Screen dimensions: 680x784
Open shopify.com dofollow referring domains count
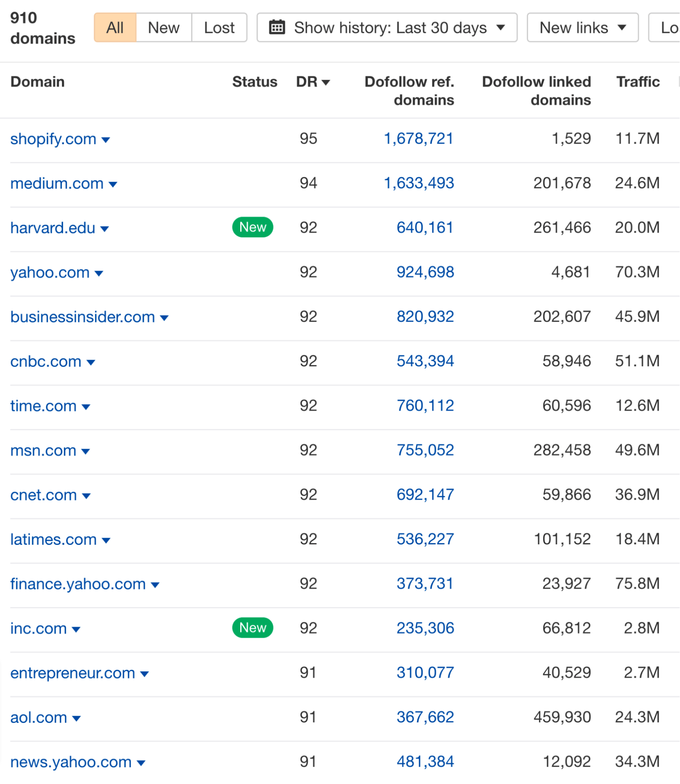point(418,138)
